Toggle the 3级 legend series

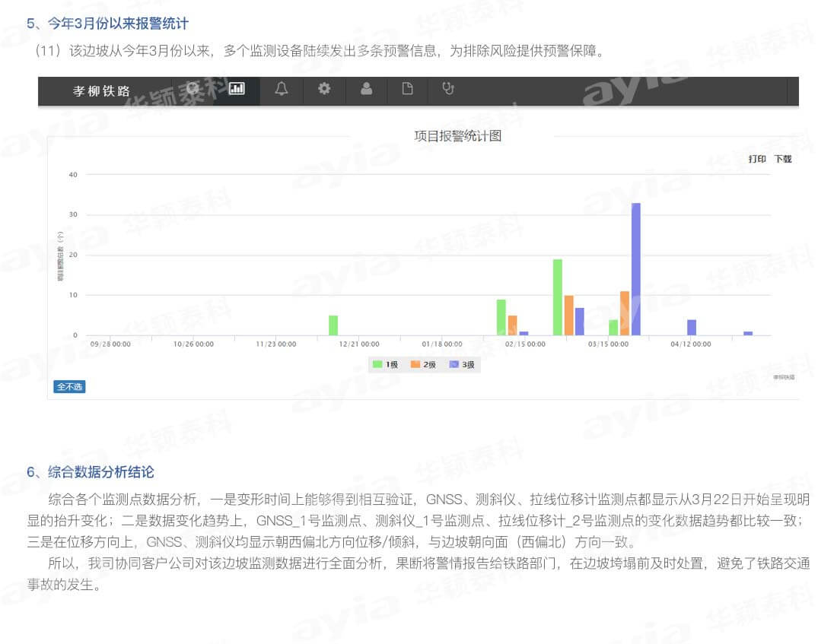[x=462, y=365]
